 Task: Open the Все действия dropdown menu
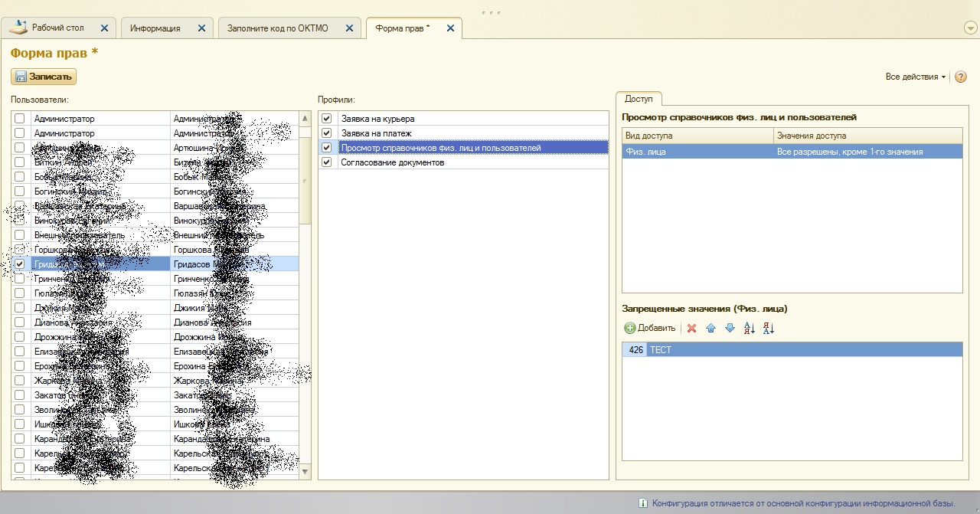point(915,77)
